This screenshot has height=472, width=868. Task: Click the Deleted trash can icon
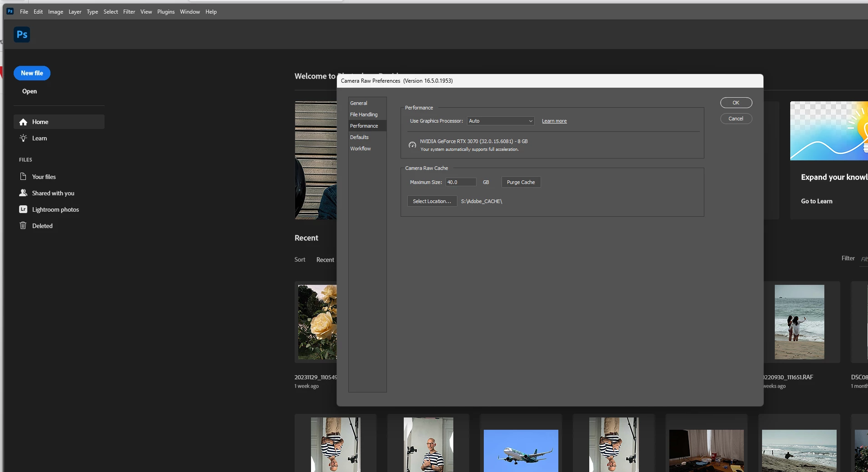[23, 225]
